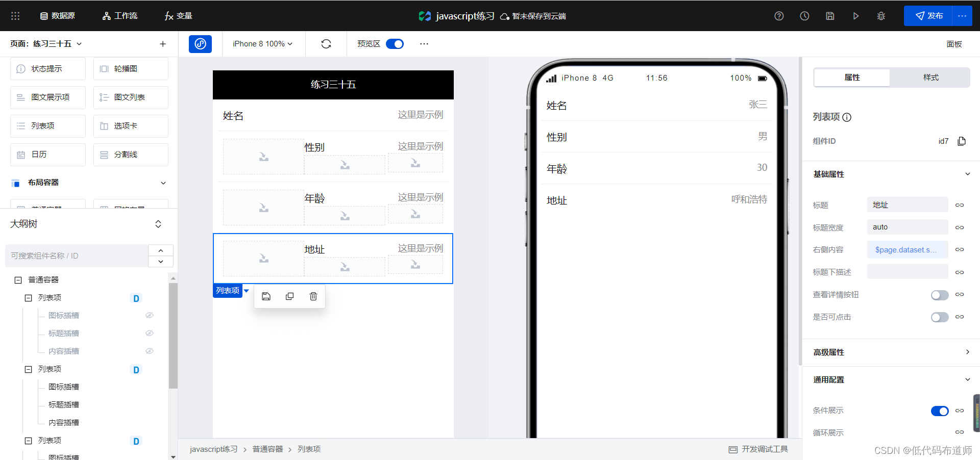980x460 pixels.
Task: Click the 右侧内容 $page.dataset expression field
Action: click(x=908, y=250)
